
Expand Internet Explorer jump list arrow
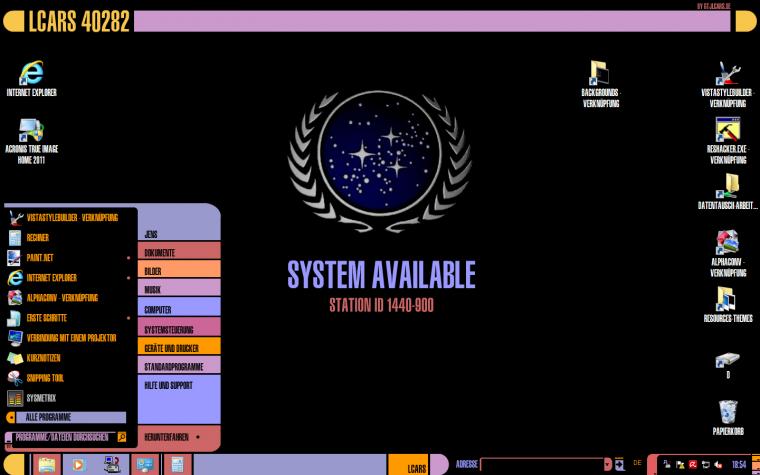(128, 278)
